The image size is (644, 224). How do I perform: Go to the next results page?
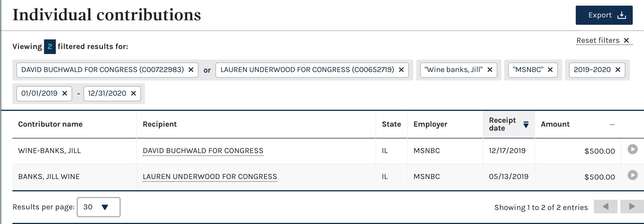pyautogui.click(x=632, y=207)
